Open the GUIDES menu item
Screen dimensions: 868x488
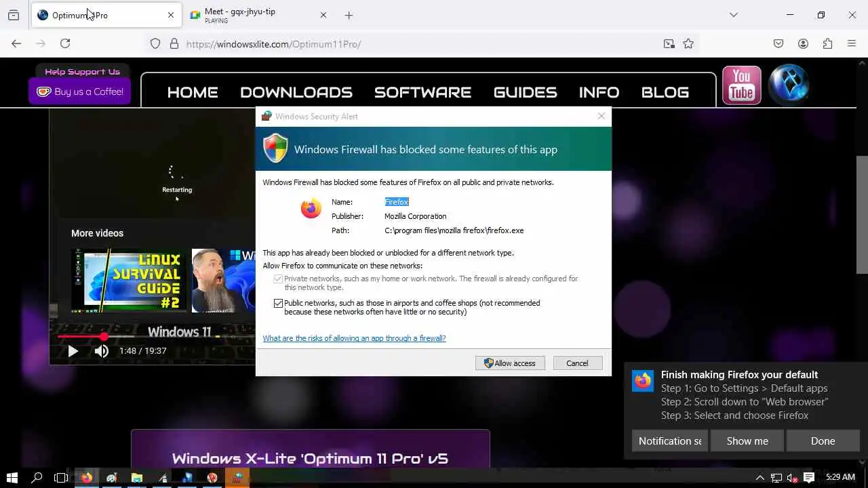(x=525, y=92)
